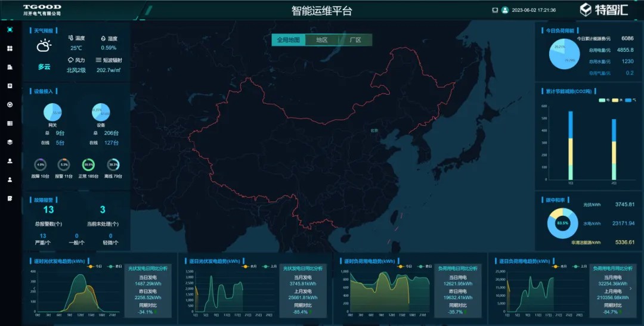Click the circular target sidebar icon
The image size is (644, 326).
click(x=10, y=105)
